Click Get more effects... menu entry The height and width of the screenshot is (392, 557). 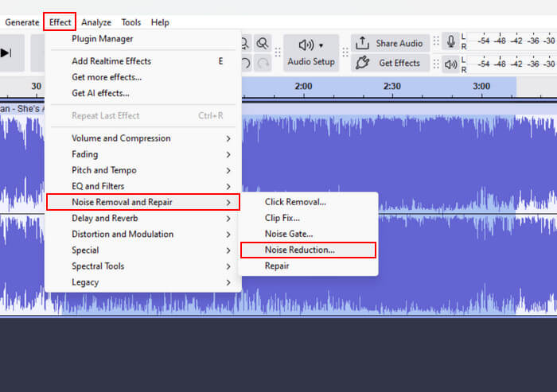click(x=142, y=77)
